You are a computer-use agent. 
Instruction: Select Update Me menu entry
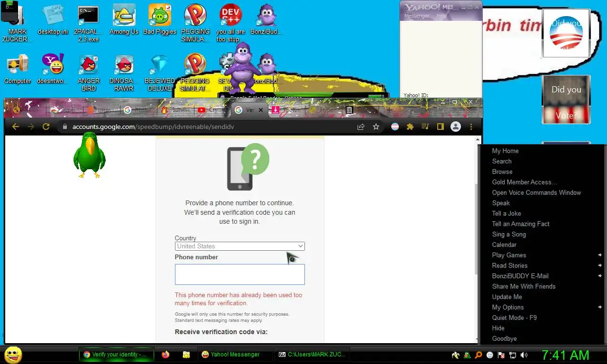(x=507, y=297)
